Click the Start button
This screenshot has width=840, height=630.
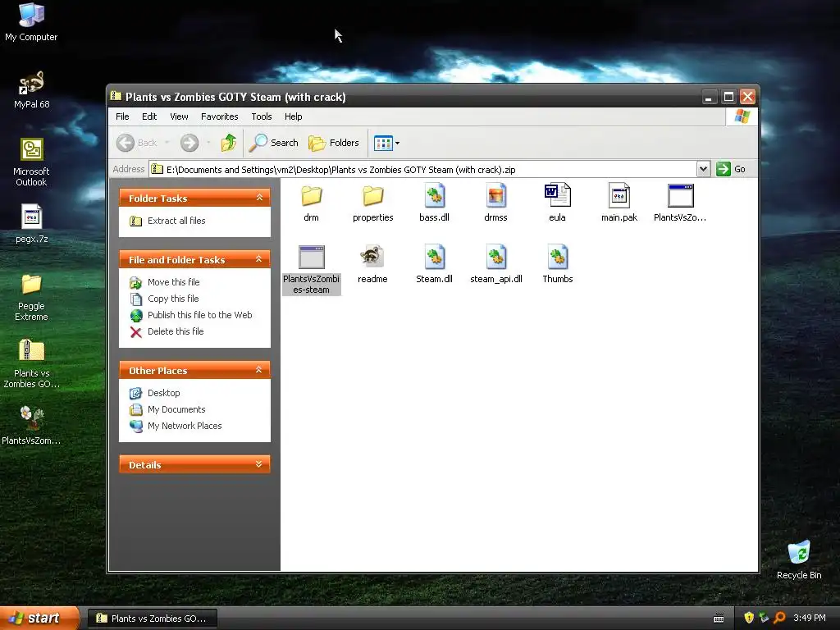point(39,618)
